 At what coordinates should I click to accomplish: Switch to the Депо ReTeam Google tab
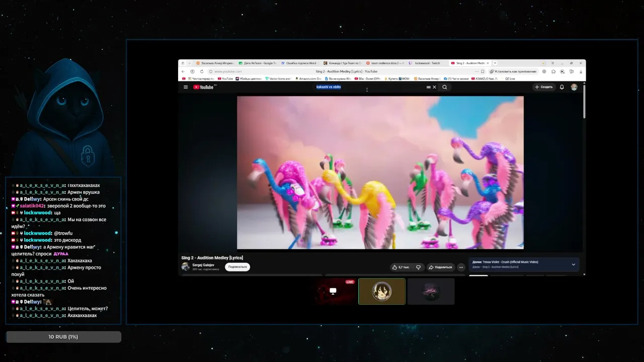click(258, 63)
